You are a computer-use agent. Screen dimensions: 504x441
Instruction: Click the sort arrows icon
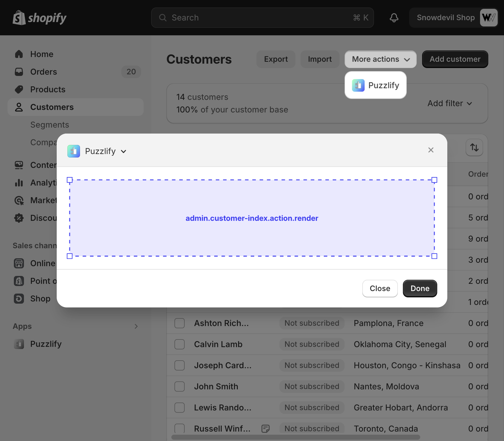click(474, 147)
